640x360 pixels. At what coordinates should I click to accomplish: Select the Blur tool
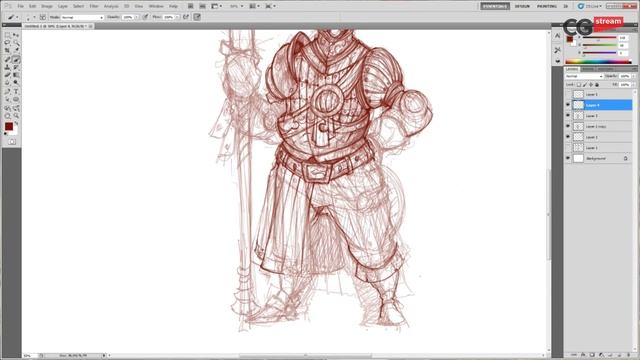click(7, 83)
